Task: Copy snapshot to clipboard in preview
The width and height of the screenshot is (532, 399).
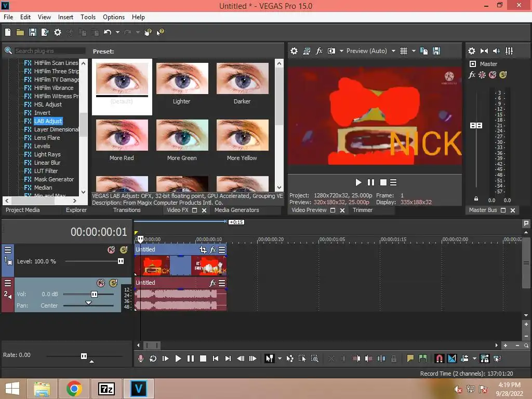Action: [424, 51]
